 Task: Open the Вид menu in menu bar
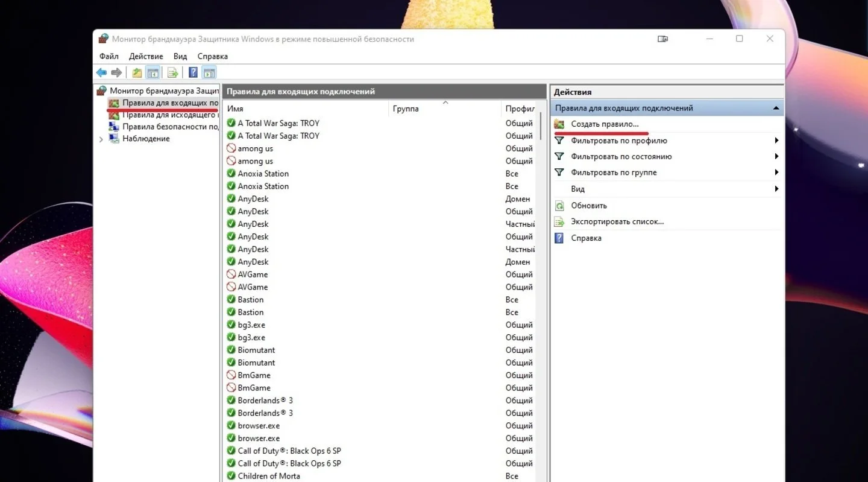[x=180, y=56]
